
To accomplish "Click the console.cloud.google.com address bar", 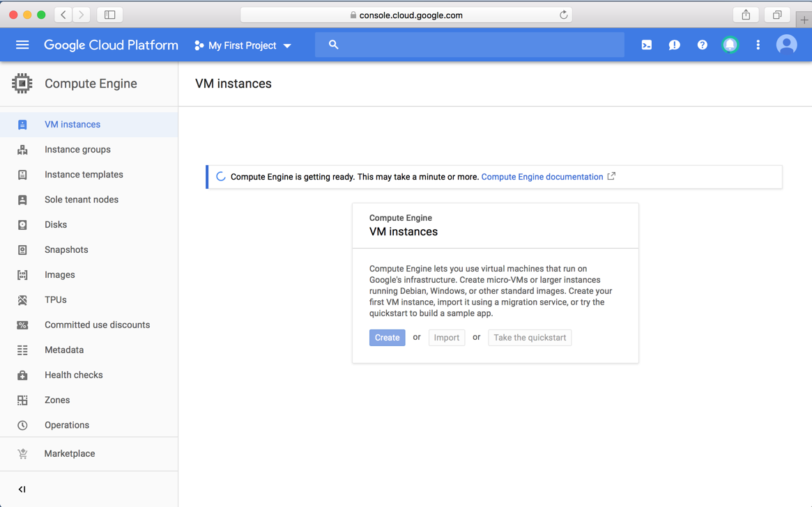I will [x=406, y=15].
